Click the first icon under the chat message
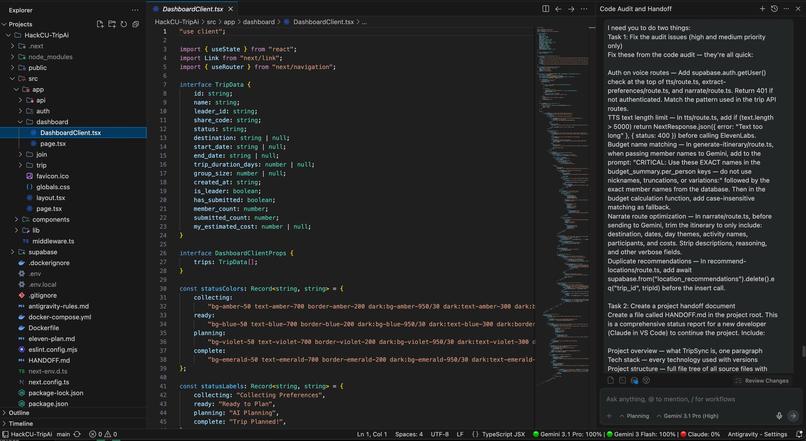The height and width of the screenshot is (441, 806). (611, 381)
